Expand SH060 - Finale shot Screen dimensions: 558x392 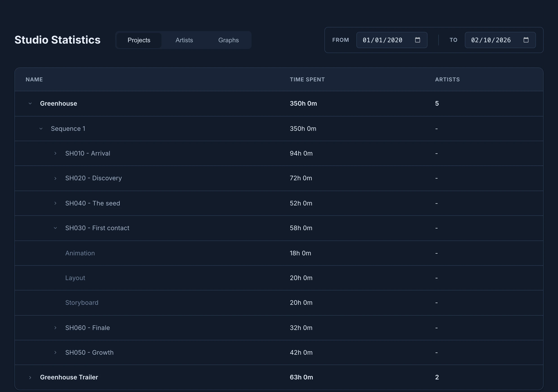pyautogui.click(x=55, y=328)
